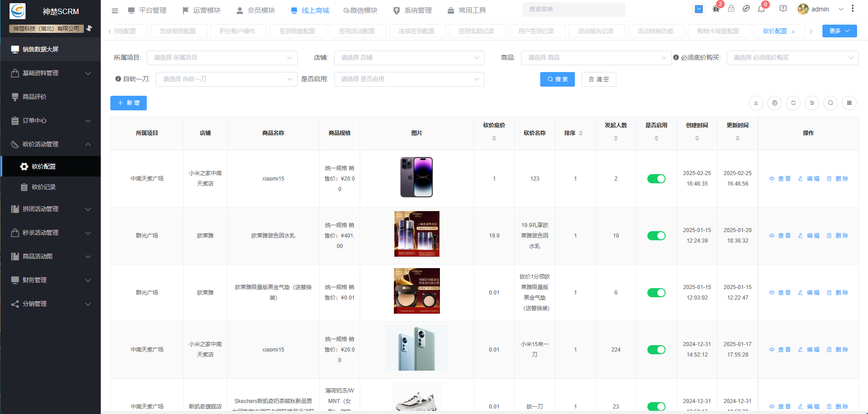
Task: Expand 订单中心 sidebar menu
Action: coord(51,120)
